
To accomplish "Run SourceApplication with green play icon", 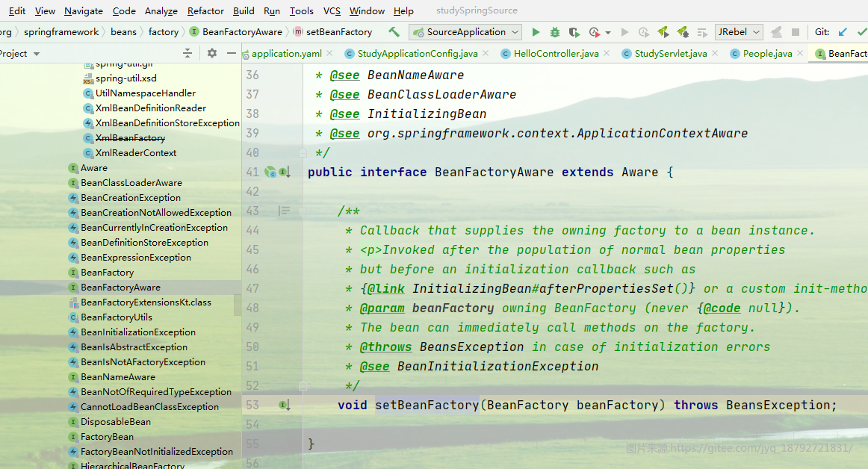I will pyautogui.click(x=536, y=32).
